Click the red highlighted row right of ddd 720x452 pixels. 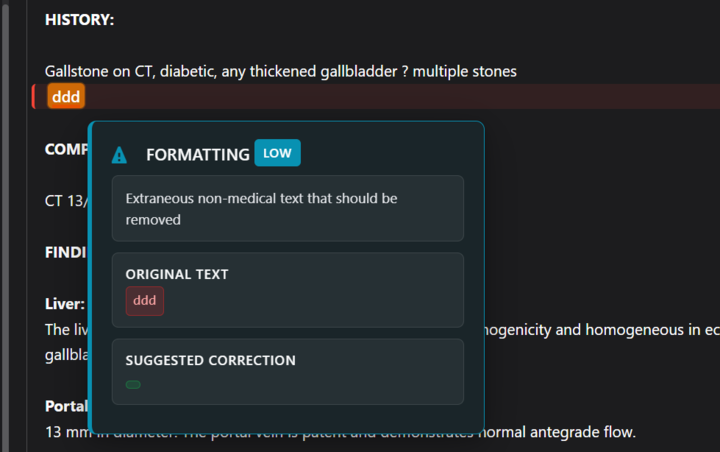400,97
